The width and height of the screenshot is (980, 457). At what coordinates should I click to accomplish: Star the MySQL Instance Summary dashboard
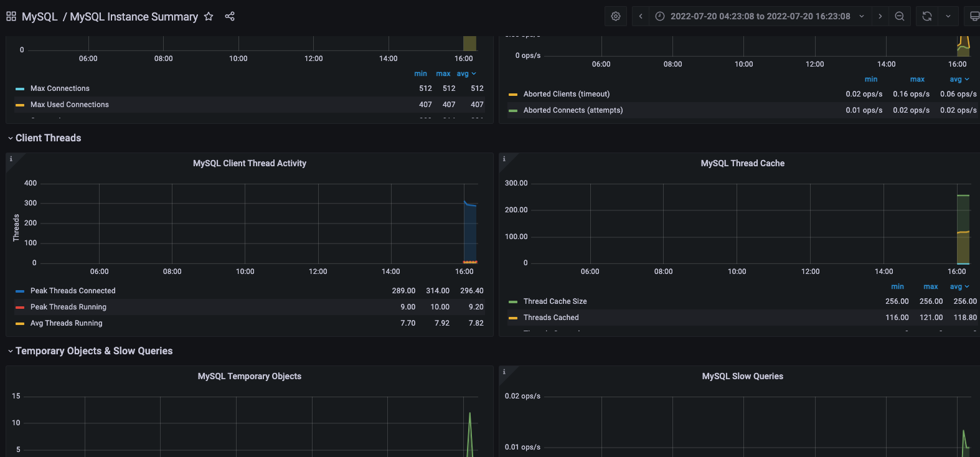pos(209,16)
